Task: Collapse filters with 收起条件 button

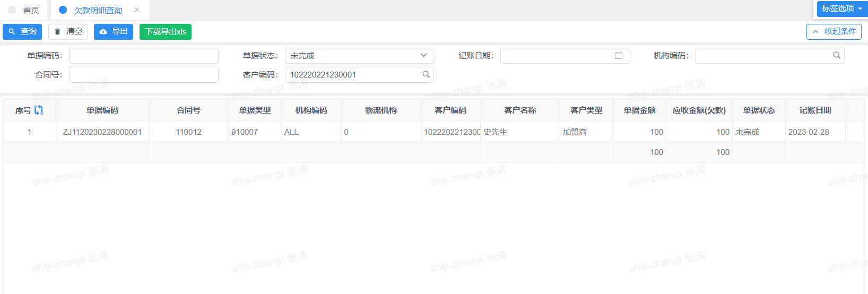Action: click(x=834, y=32)
